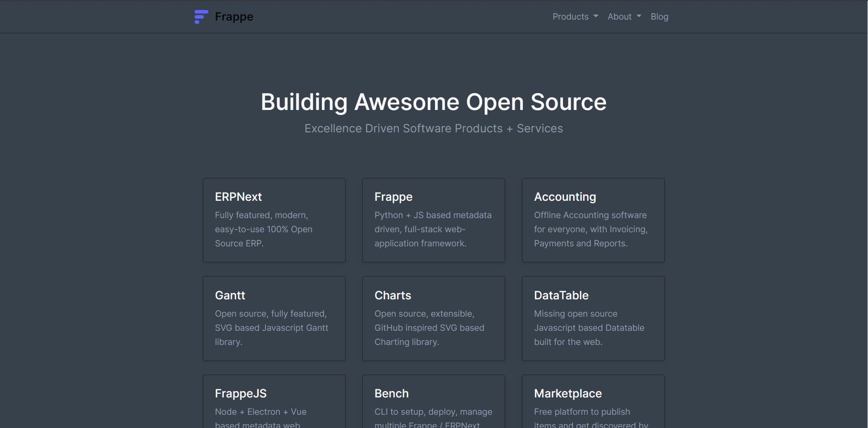Open the Frappe framework card
The width and height of the screenshot is (868, 428).
(434, 220)
